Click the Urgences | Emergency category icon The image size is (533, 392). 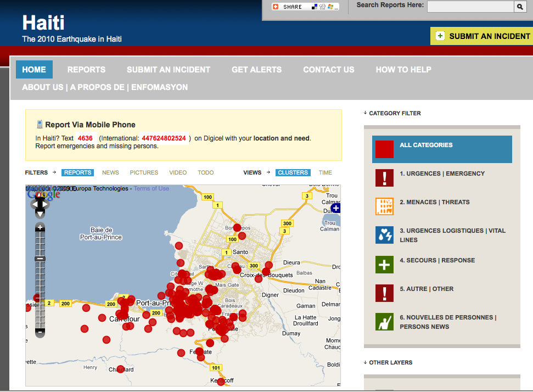(384, 178)
